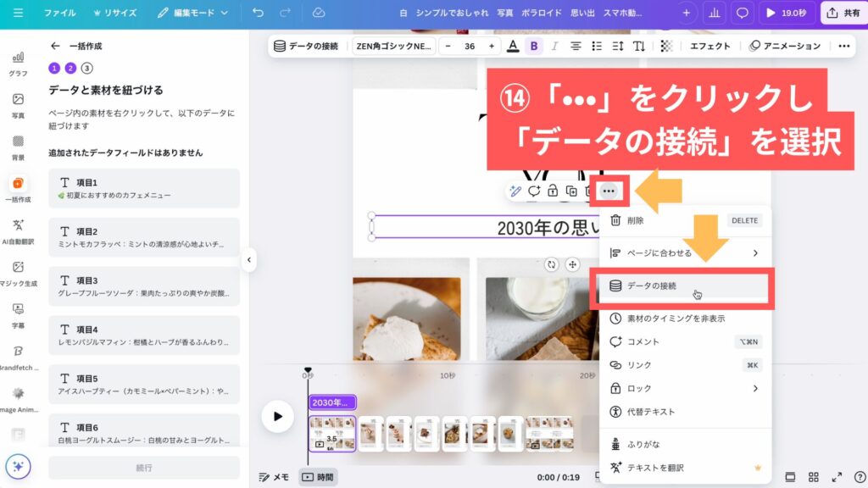Select 代替テキスト menu item
The image size is (868, 488).
[685, 412]
